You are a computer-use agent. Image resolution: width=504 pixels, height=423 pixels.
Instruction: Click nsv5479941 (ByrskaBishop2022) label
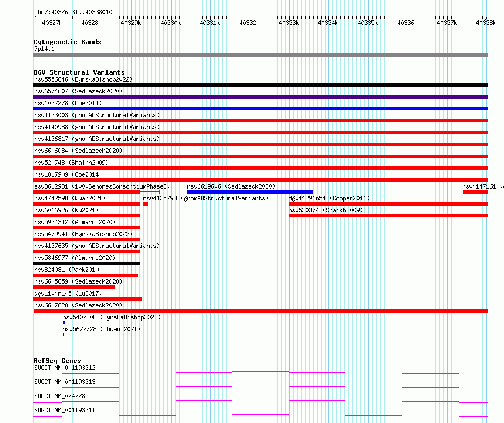pyautogui.click(x=83, y=234)
